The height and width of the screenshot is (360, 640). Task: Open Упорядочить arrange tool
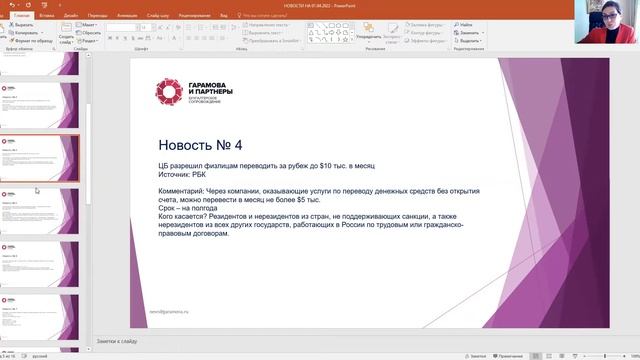tap(369, 32)
